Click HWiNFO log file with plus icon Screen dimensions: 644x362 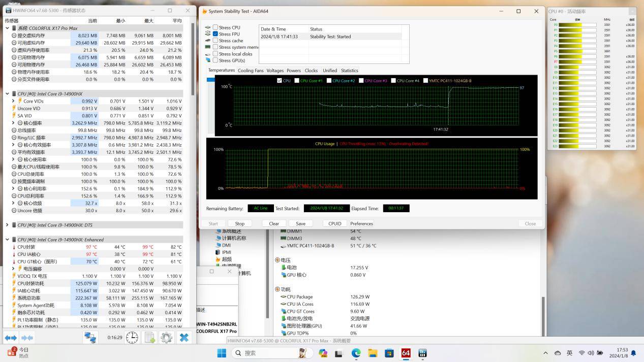(150, 338)
